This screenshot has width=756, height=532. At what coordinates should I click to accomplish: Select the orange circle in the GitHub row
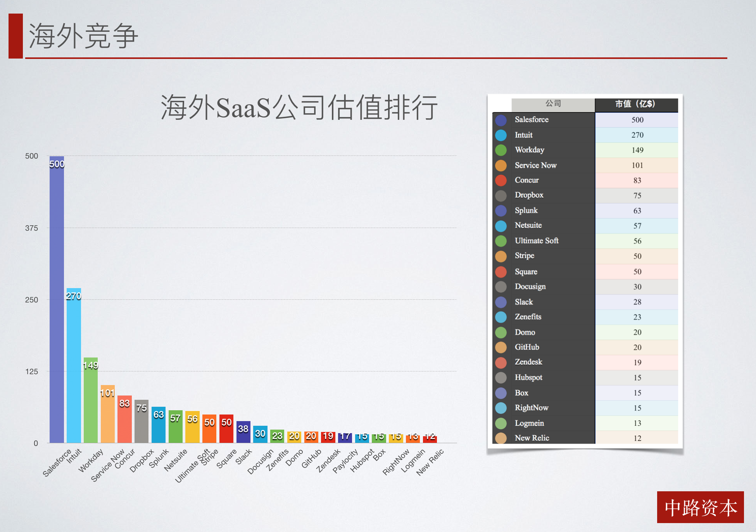point(501,347)
